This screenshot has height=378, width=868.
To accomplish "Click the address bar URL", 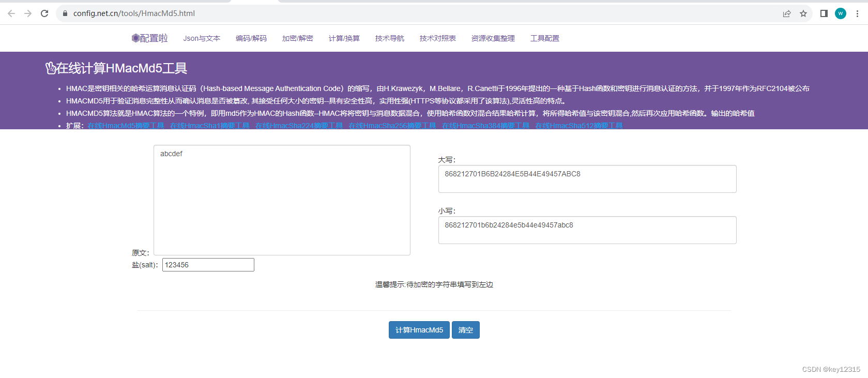I will [134, 13].
